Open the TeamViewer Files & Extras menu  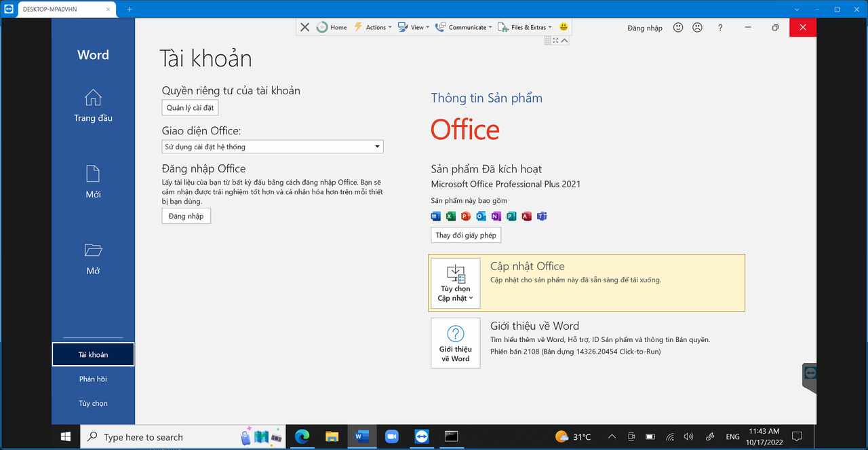(525, 27)
